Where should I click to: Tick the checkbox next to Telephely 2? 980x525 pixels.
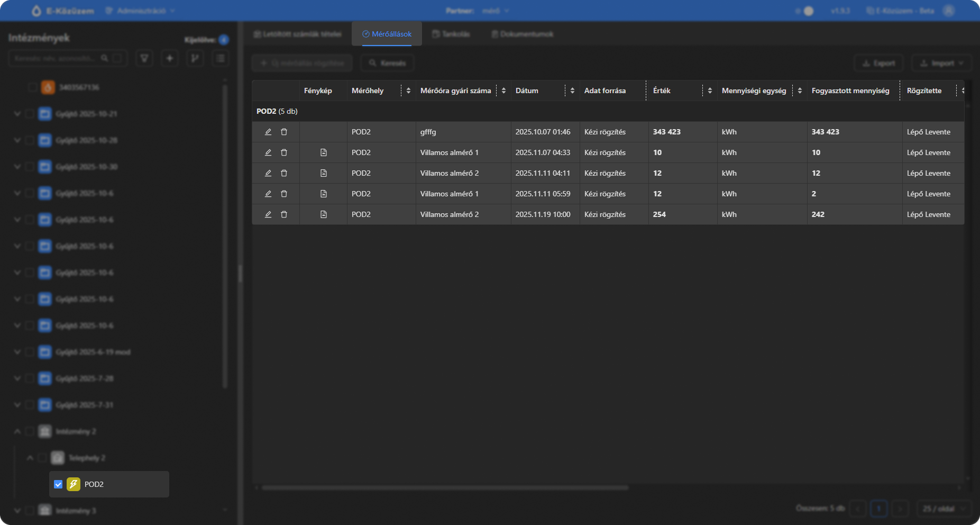42,458
